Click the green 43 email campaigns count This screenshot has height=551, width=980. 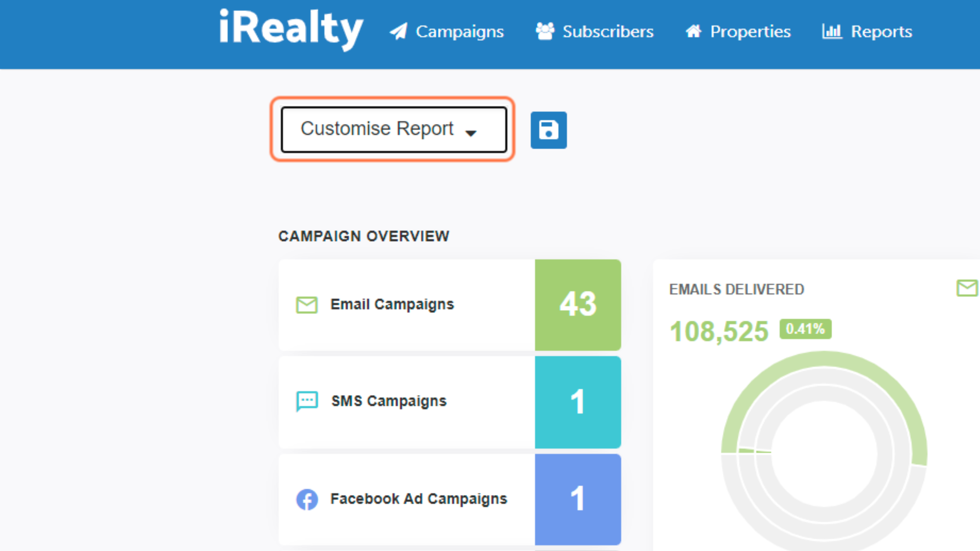click(x=578, y=305)
